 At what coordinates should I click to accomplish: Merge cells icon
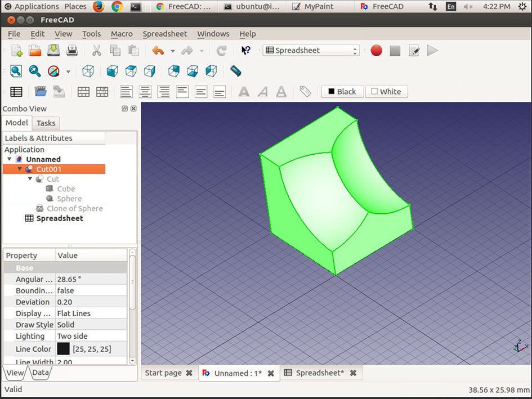83,92
